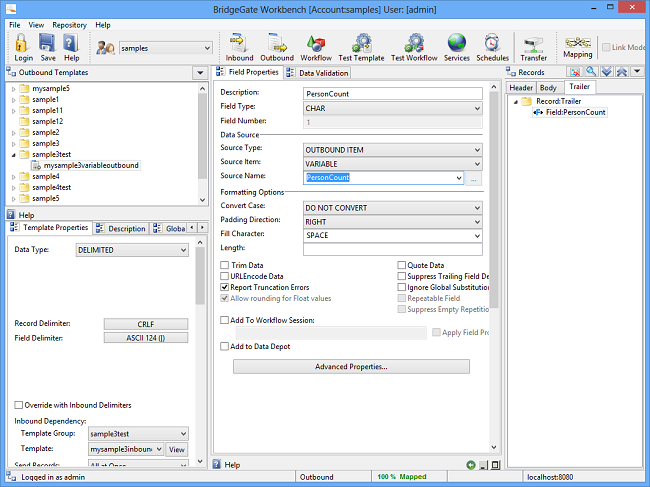Image resolution: width=650 pixels, height=487 pixels.
Task: Open Inbound templates toolbar icon
Action: click(239, 43)
